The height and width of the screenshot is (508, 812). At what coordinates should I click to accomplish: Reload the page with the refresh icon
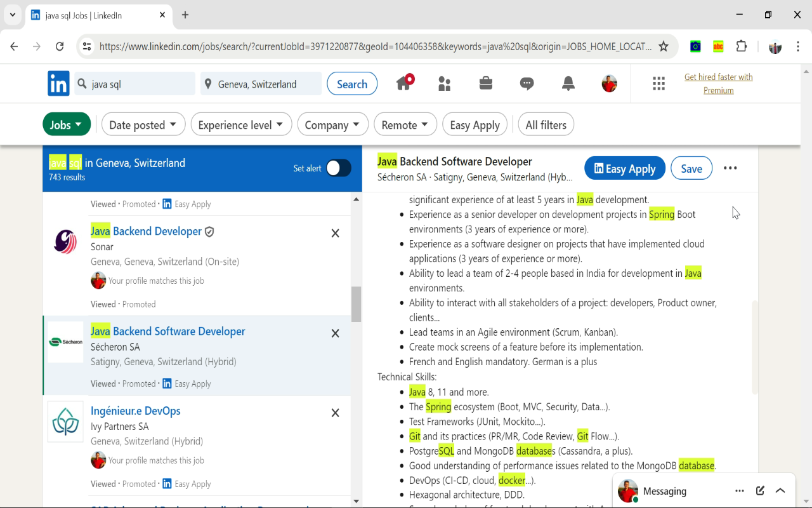pyautogui.click(x=60, y=46)
